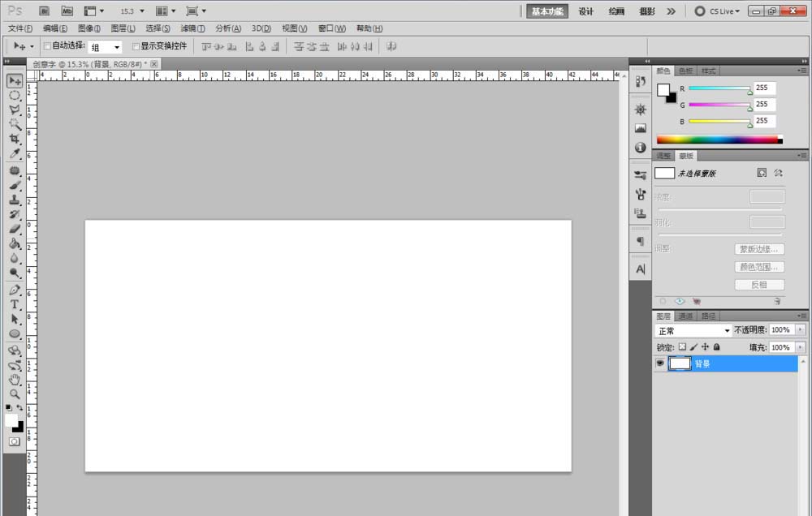Toggle lock image pixels brush icon
Viewport: 812px width, 516px height.
coord(694,346)
